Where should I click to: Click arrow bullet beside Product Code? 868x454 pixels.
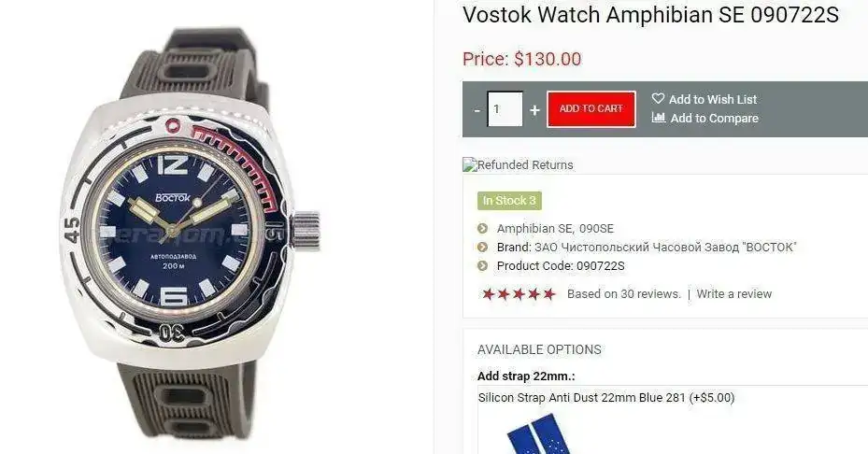tap(483, 265)
